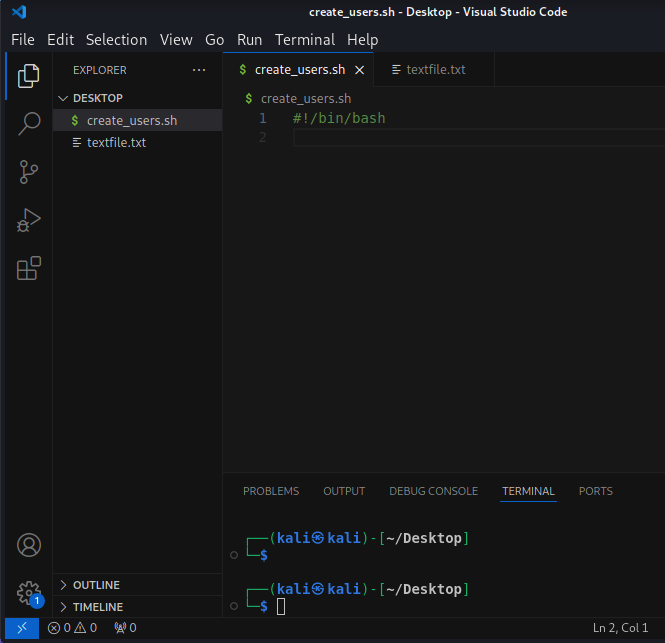Screen dimensions: 665x643
Task: Click the remote window indicator in status bar
Action: 22,628
